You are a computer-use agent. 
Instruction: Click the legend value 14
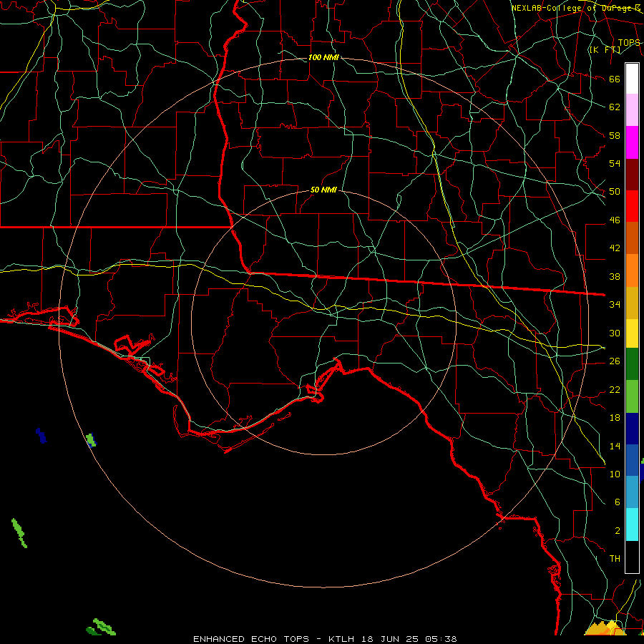(x=615, y=446)
